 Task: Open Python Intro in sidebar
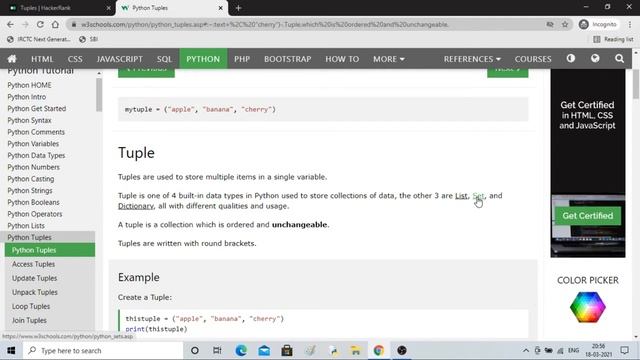click(27, 97)
